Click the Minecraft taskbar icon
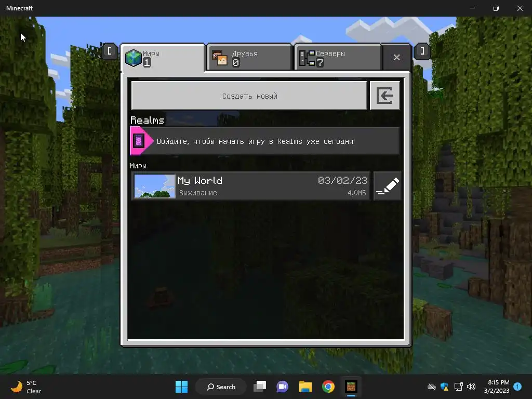 click(x=351, y=387)
